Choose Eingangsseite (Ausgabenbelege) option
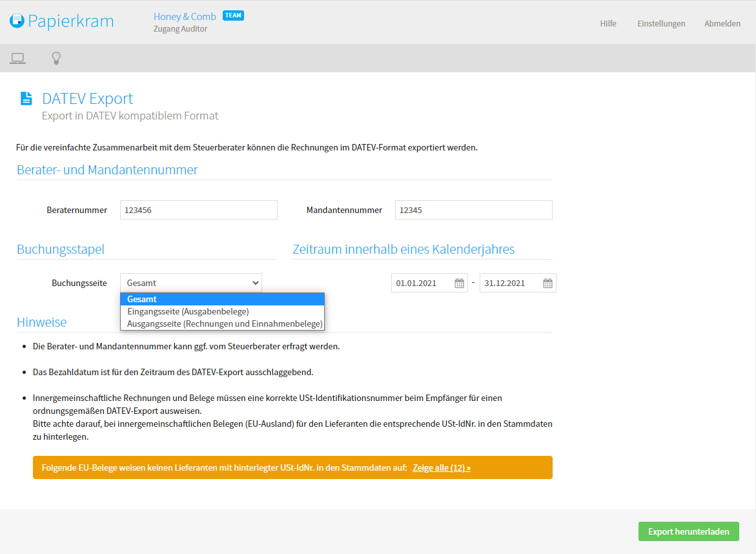756x554 pixels. [x=222, y=311]
